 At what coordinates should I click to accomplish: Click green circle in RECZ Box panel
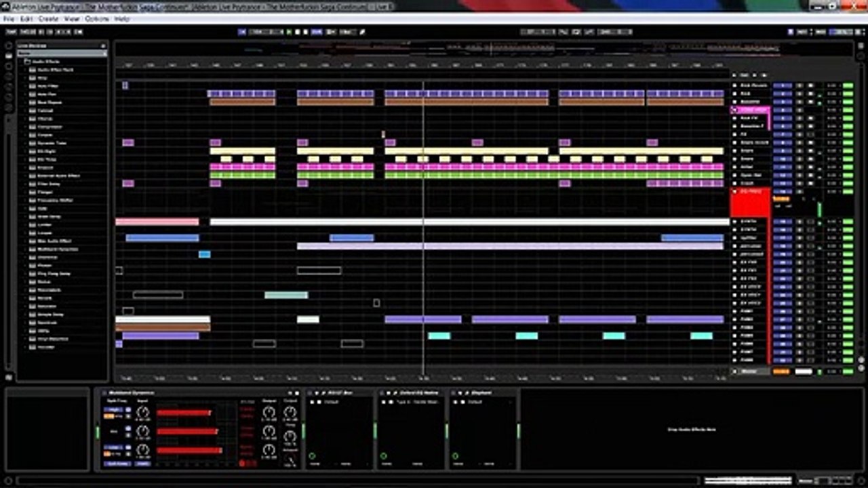(312, 455)
